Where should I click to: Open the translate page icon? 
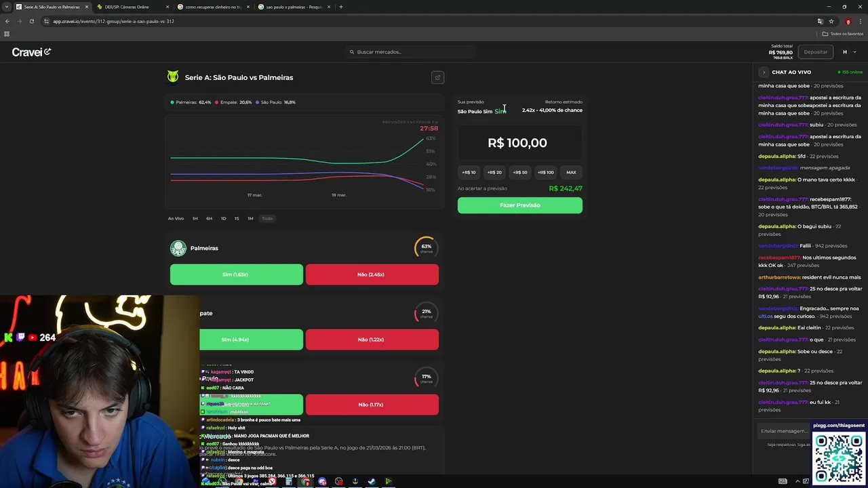[820, 21]
